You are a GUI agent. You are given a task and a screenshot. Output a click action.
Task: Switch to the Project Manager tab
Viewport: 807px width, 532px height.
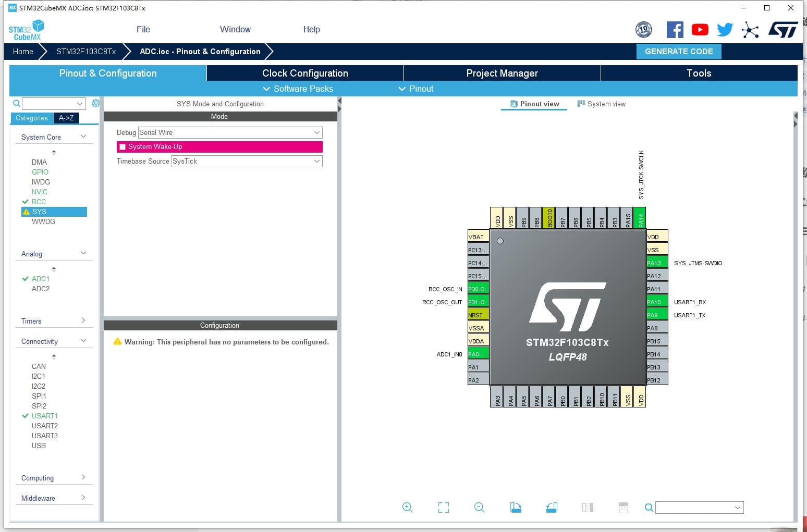click(502, 73)
